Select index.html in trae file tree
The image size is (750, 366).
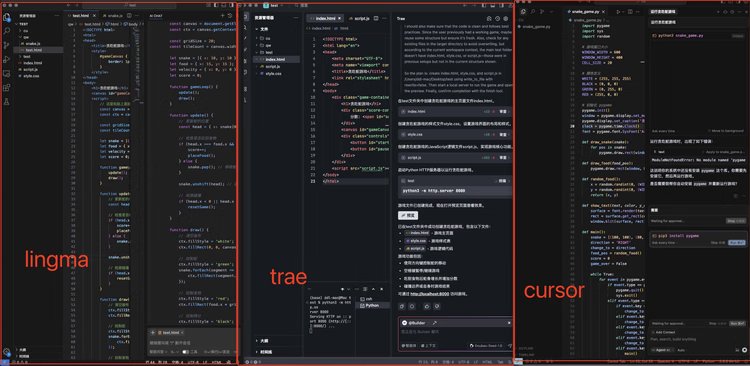click(x=276, y=59)
